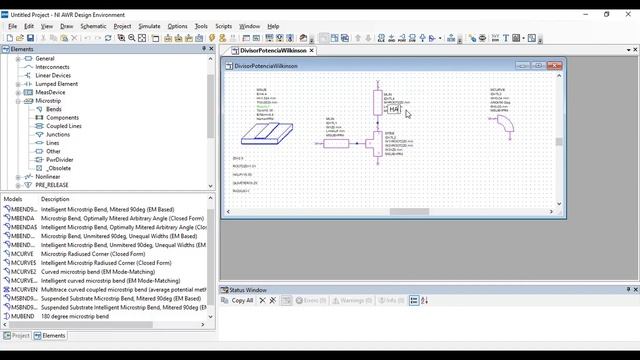This screenshot has height=360, width=640.
Task: Toggle auto-hide pin on Elements panel
Action: (204, 49)
